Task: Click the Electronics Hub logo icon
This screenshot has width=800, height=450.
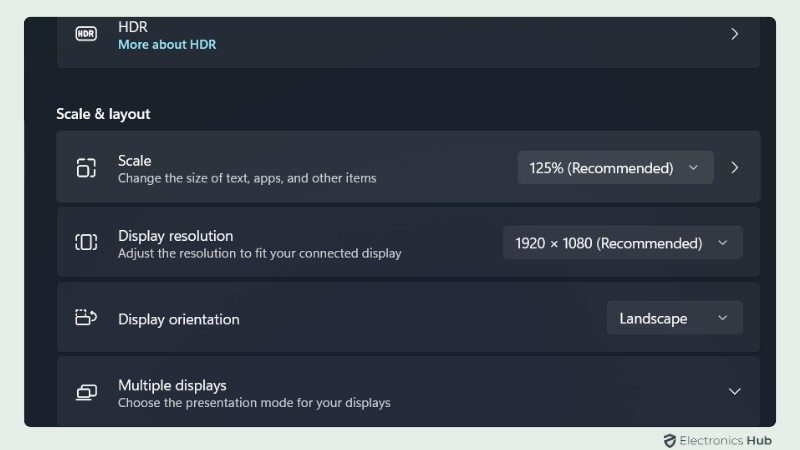Action: point(669,440)
